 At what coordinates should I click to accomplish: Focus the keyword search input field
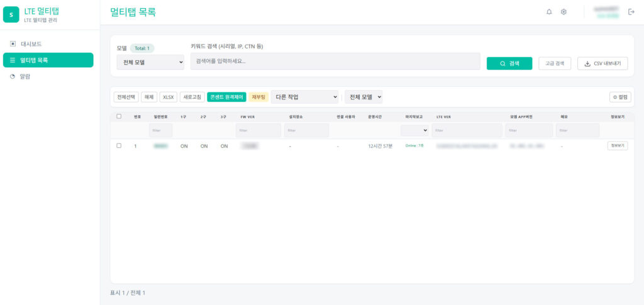[x=335, y=61]
